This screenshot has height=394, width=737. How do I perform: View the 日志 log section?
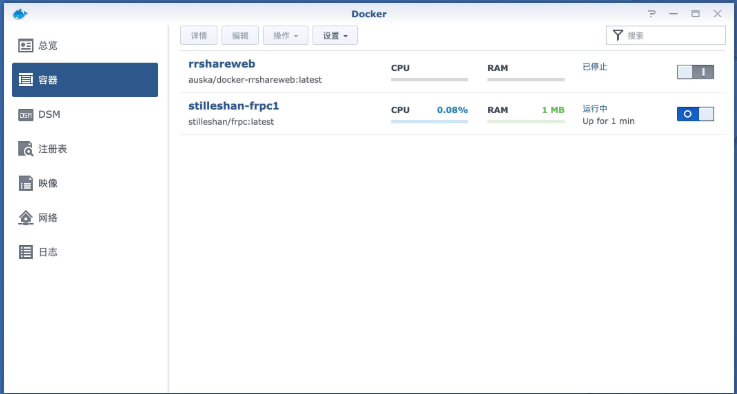pyautogui.click(x=85, y=252)
